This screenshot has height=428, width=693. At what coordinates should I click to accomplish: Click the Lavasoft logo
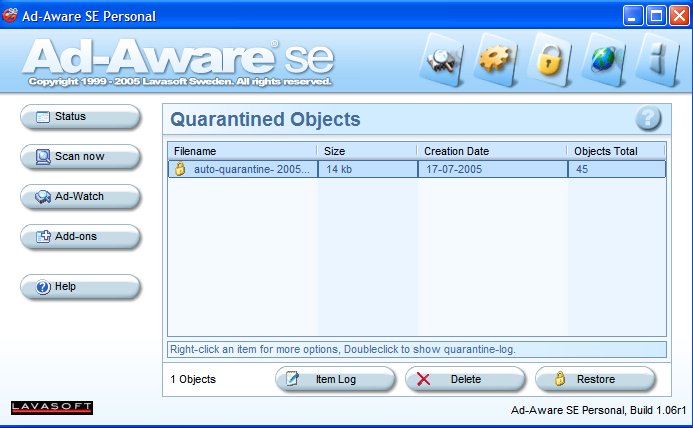52,408
